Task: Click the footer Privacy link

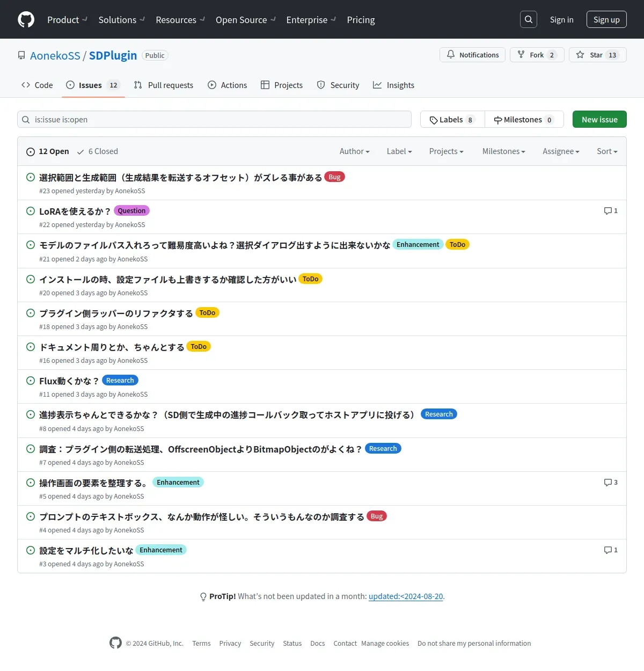Action: coord(230,643)
